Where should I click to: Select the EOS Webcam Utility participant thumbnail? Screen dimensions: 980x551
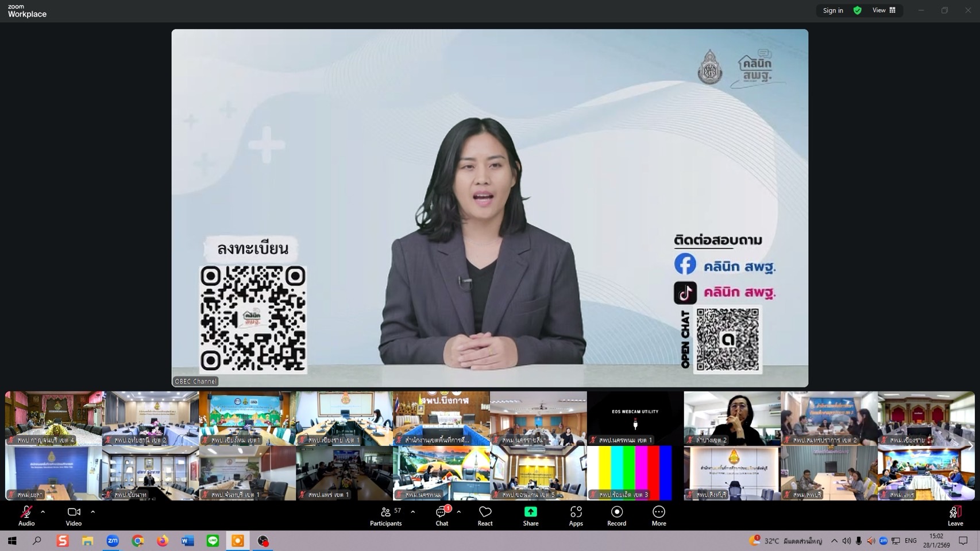point(635,418)
